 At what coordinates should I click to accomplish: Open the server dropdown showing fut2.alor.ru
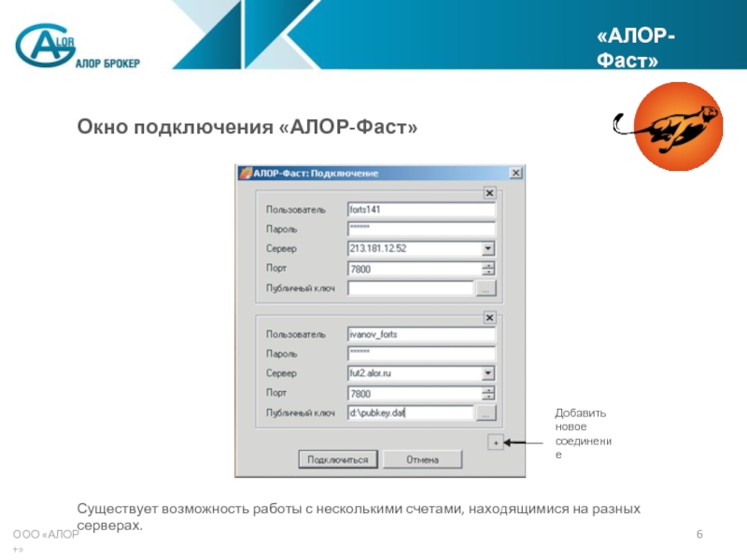487,373
